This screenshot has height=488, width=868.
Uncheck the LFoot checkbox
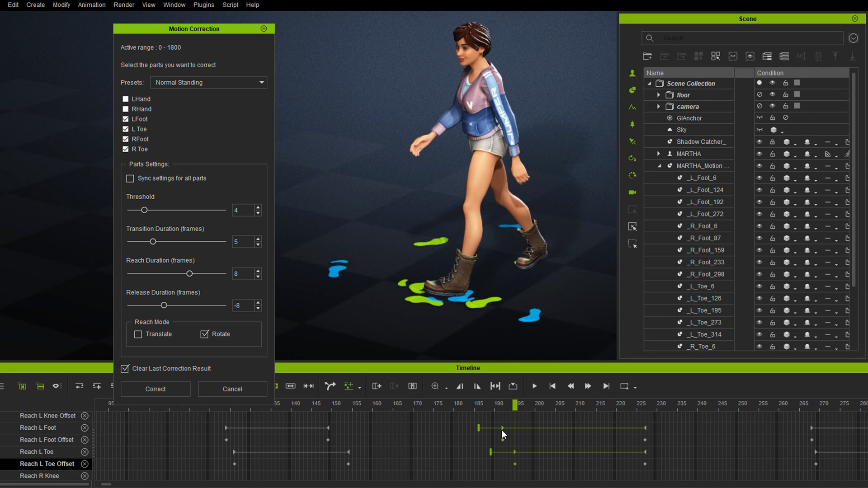point(126,119)
